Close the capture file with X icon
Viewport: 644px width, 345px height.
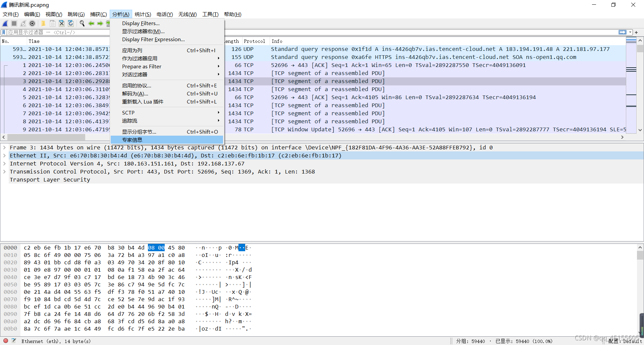62,23
